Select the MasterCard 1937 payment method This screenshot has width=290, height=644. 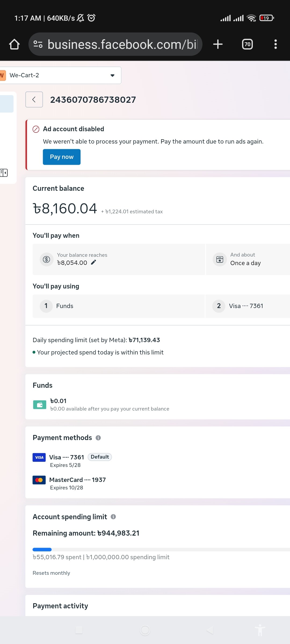[x=77, y=480]
